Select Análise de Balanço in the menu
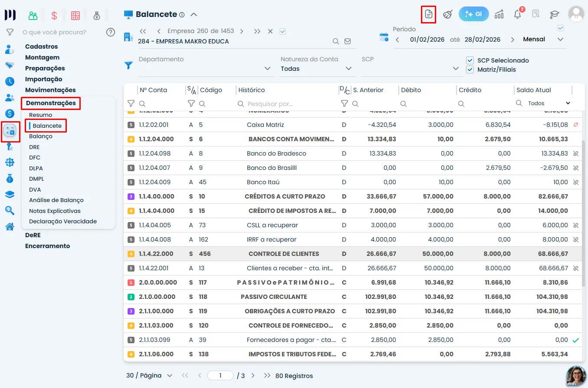The image size is (588, 388). (56, 200)
